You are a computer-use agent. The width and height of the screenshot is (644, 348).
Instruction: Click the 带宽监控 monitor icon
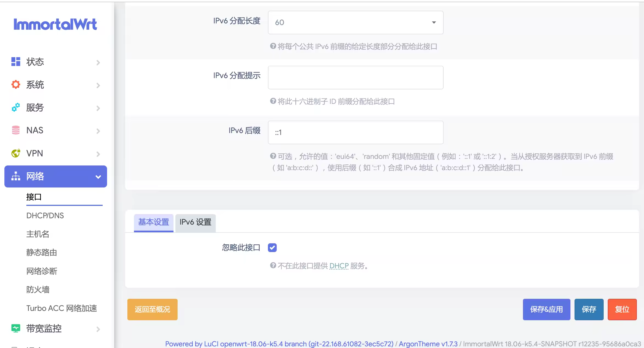(16, 328)
